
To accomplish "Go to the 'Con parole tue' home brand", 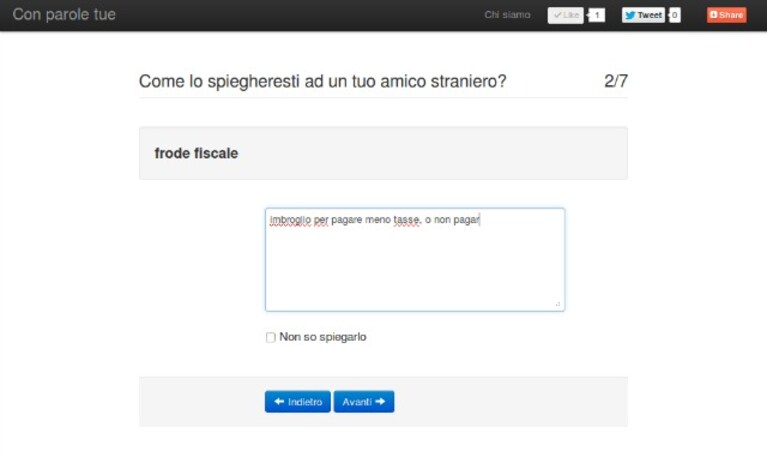I will pos(64,14).
